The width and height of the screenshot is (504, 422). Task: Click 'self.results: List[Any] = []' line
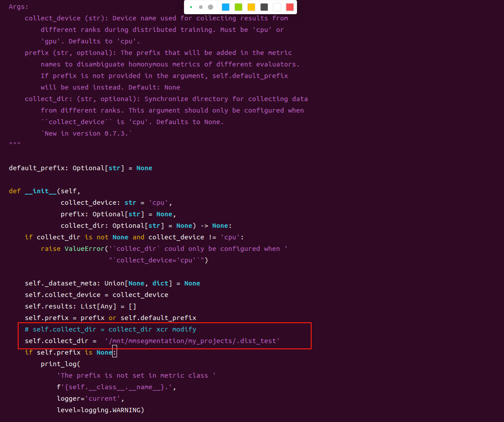click(80, 307)
